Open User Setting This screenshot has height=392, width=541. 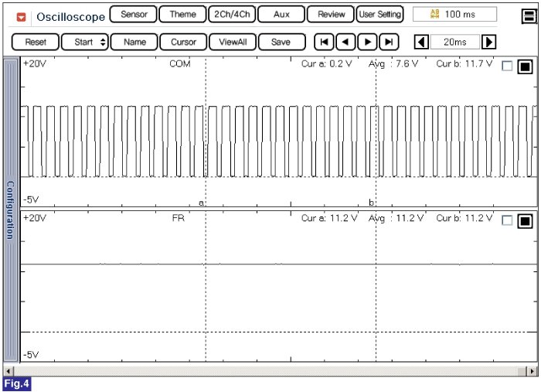(379, 15)
